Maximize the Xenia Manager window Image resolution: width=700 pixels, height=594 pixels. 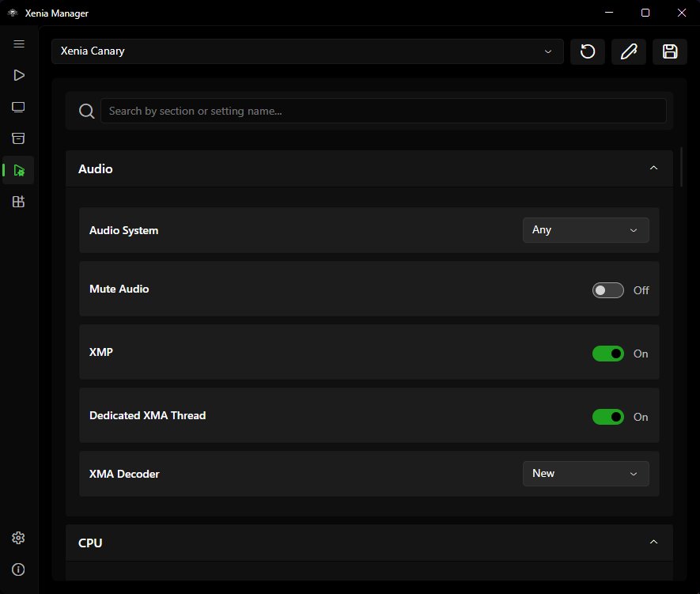pos(645,13)
